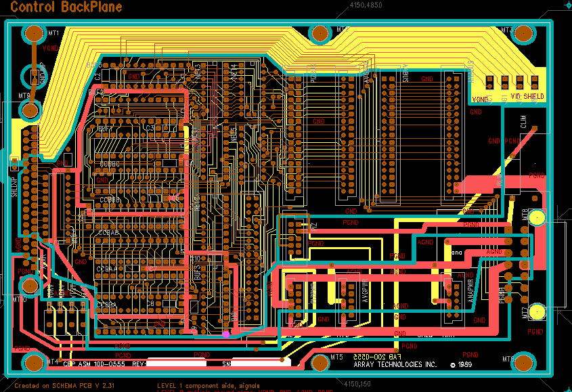Select the MT9 mounting hole pad
The width and height of the screenshot is (572, 392).
click(30, 110)
